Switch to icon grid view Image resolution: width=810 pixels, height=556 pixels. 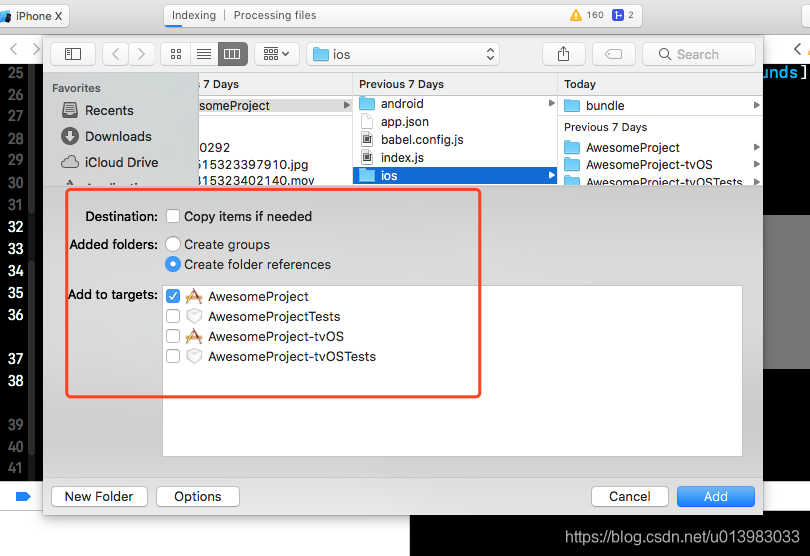pos(176,54)
